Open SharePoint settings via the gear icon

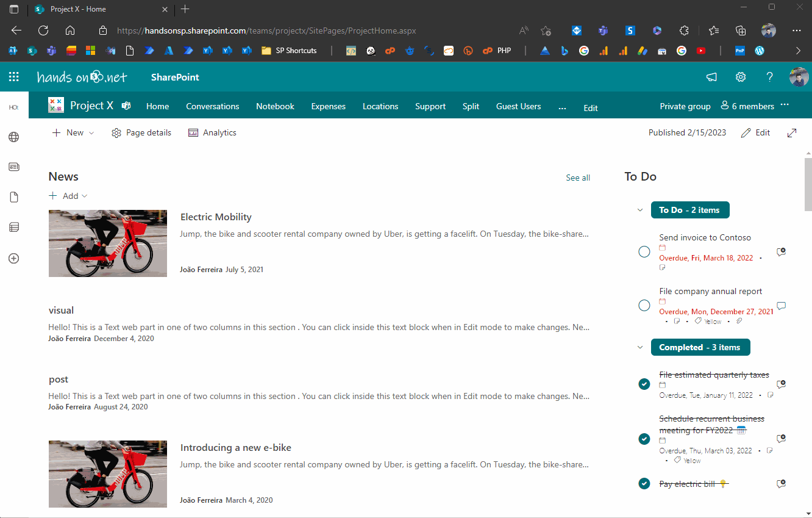click(740, 76)
